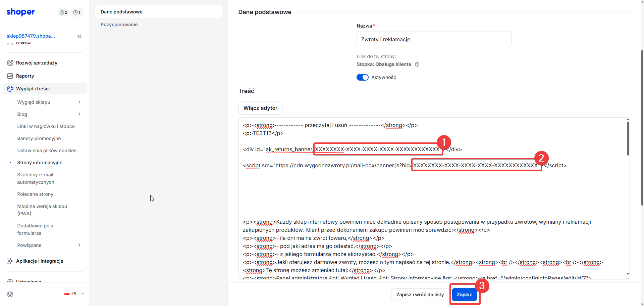Expand the Blog submenu chevron
Screen dimensions: 644x306
click(x=79, y=114)
